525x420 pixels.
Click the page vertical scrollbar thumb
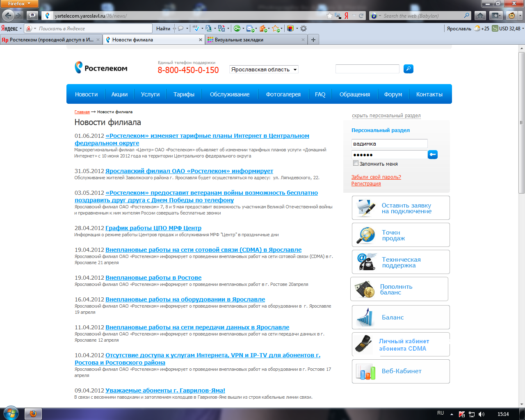click(x=521, y=123)
